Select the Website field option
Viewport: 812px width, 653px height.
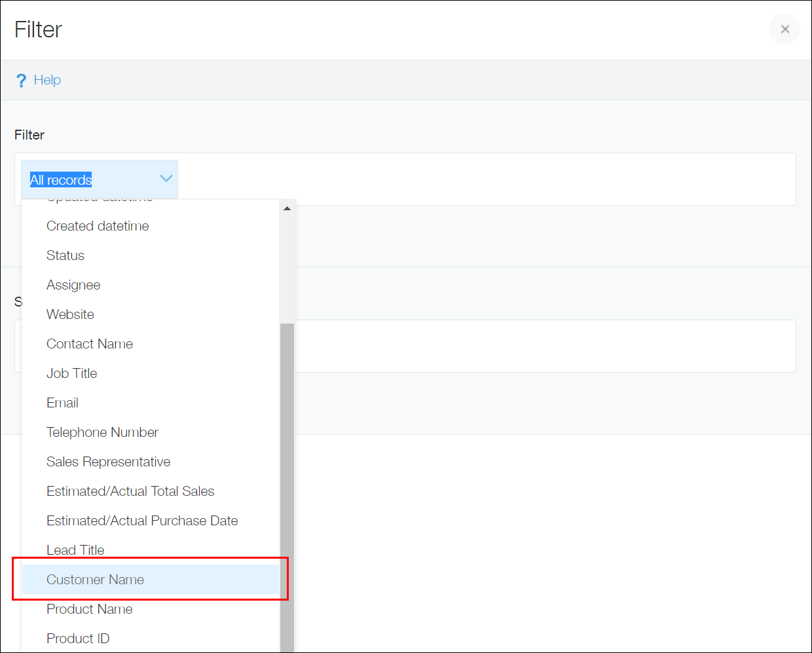tap(69, 314)
